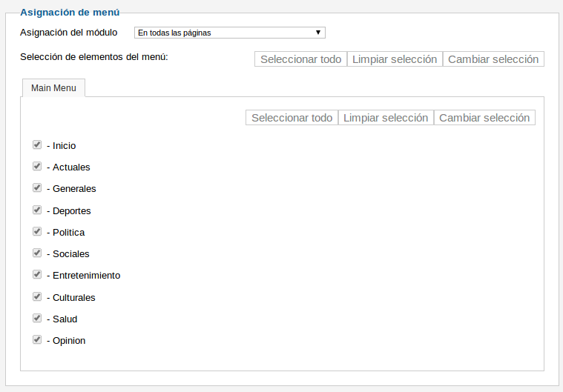The width and height of the screenshot is (563, 392).
Task: Toggle the Deportes checkbox
Action: (37, 210)
